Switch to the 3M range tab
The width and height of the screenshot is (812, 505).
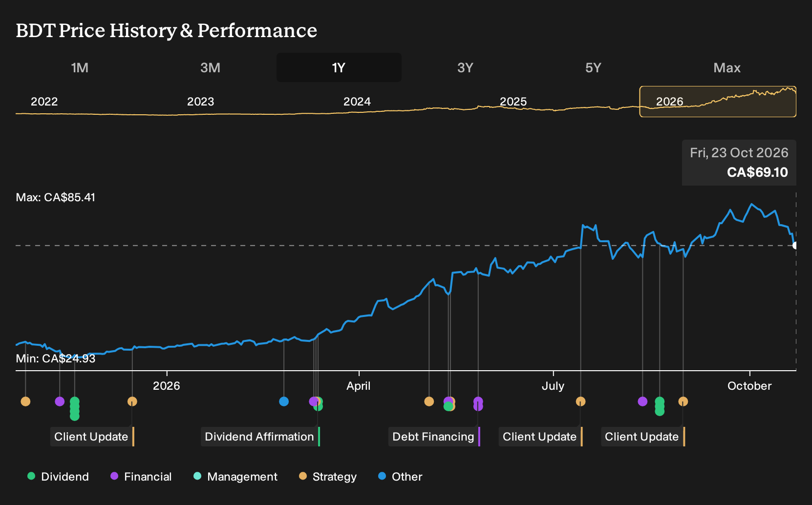210,67
